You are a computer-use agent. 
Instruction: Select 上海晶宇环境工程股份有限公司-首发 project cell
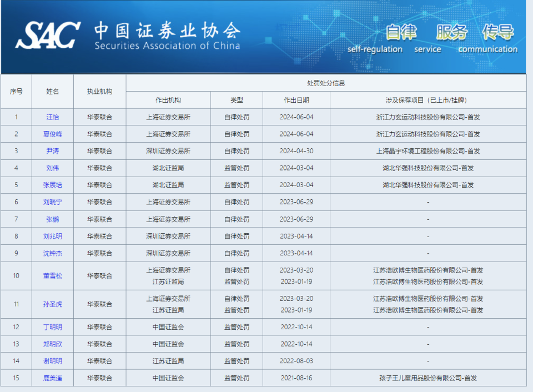[x=428, y=151]
